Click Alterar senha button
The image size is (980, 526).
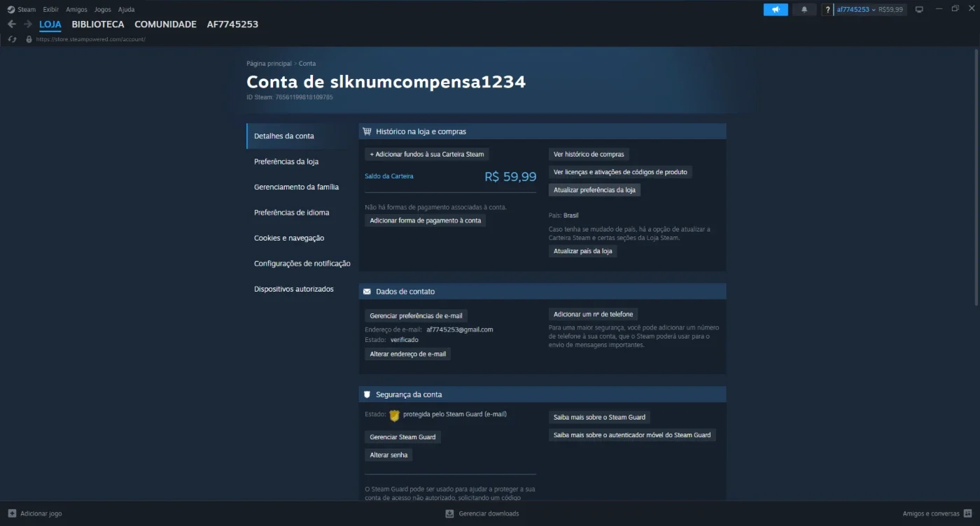coord(388,455)
